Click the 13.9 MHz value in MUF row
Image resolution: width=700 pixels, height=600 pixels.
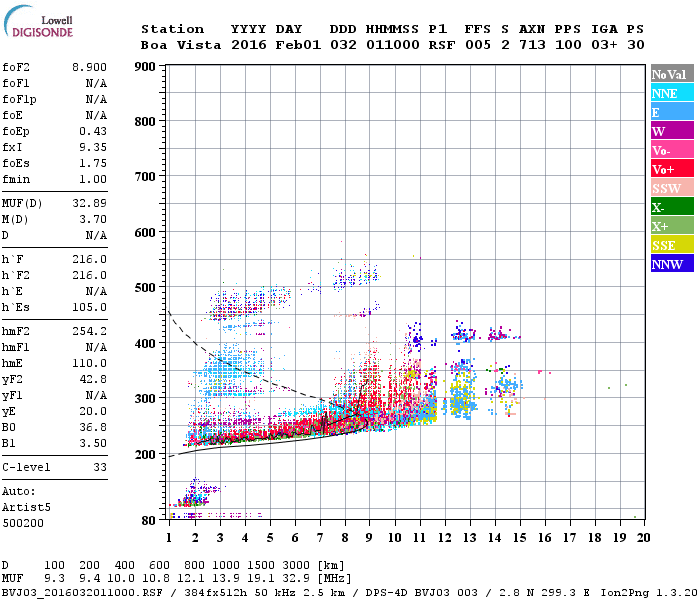pos(226,578)
